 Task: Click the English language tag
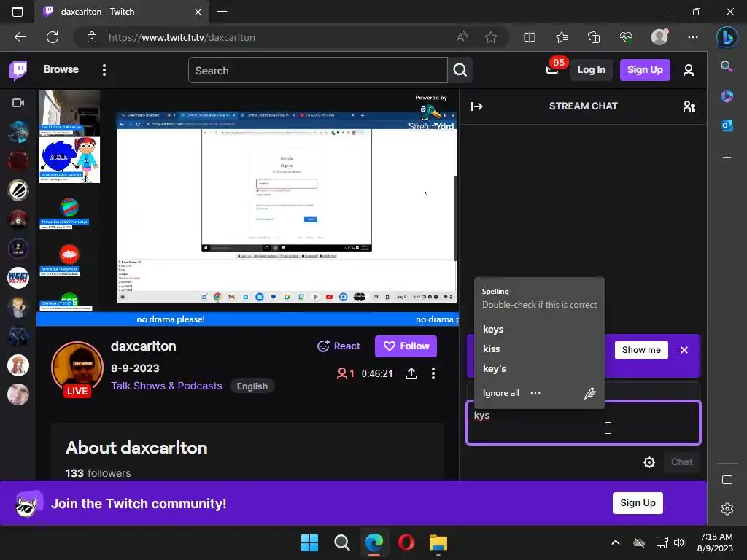click(252, 386)
